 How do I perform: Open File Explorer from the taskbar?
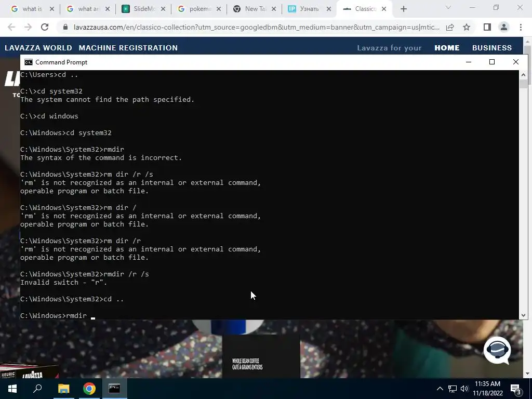(63, 389)
